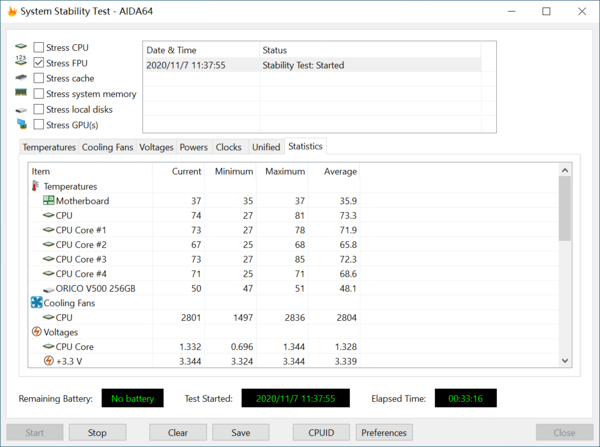Click the AIDA64 flame icon in title bar
The width and height of the screenshot is (600, 447).
click(12, 11)
